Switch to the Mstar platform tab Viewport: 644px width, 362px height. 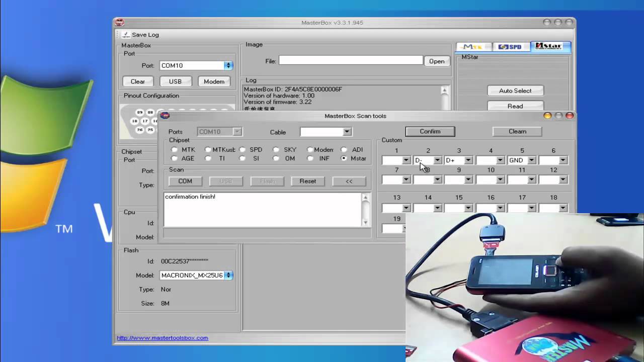550,46
